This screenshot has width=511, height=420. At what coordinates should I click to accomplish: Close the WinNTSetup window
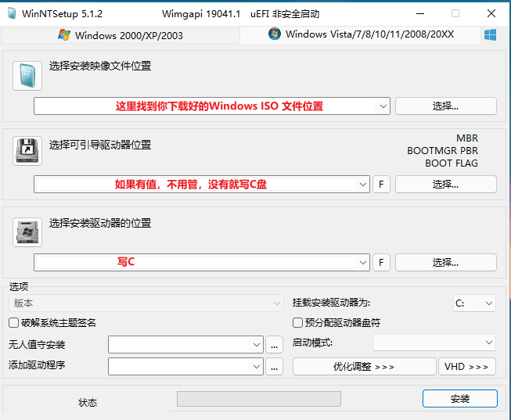pyautogui.click(x=491, y=13)
